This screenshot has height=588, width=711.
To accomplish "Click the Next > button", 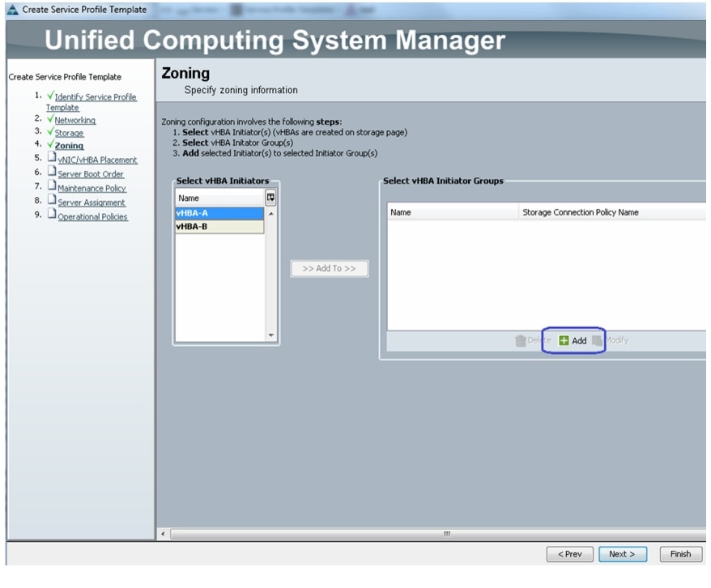I will [x=623, y=554].
